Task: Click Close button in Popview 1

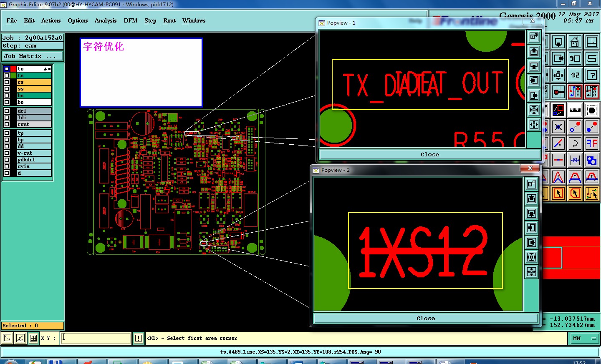Action: 430,154
